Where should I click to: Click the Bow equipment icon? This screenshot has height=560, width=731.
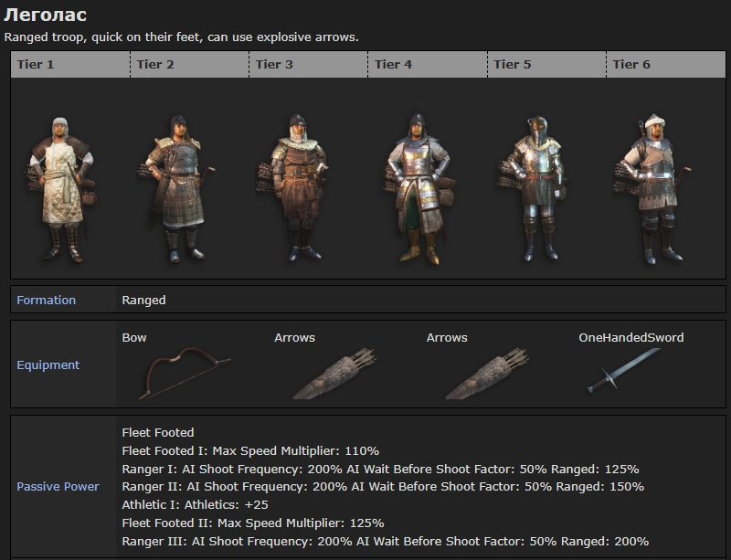(x=172, y=373)
